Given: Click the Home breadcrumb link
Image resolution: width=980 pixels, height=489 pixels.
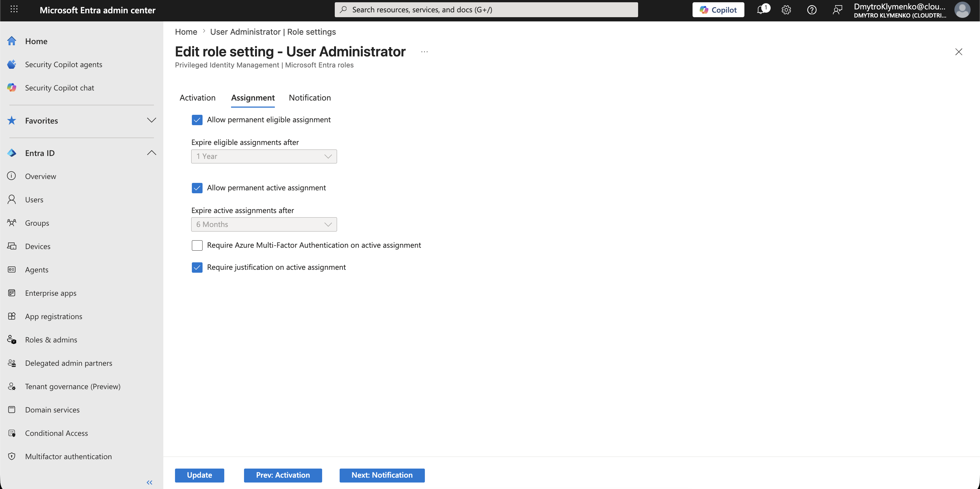Looking at the screenshot, I should click(186, 32).
